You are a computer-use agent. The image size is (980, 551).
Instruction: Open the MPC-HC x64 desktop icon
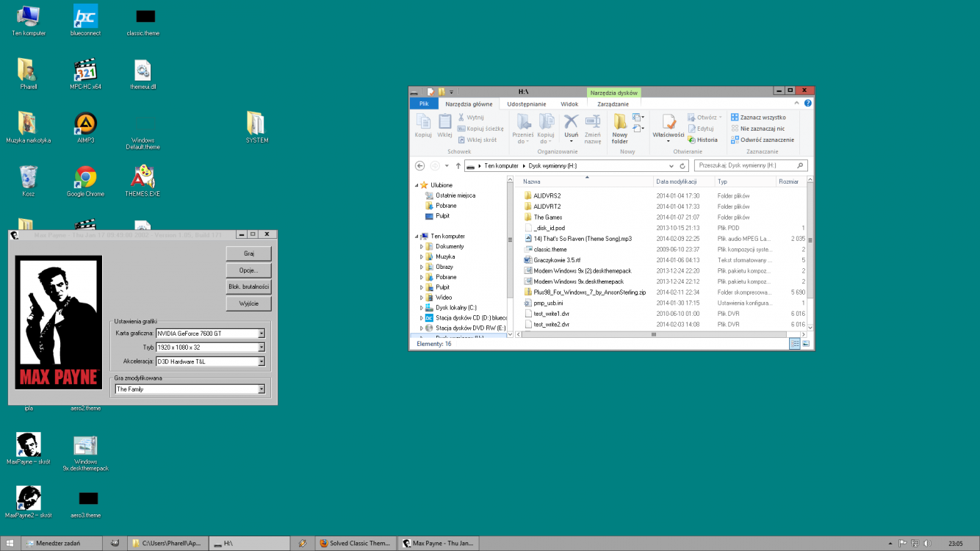[85, 74]
